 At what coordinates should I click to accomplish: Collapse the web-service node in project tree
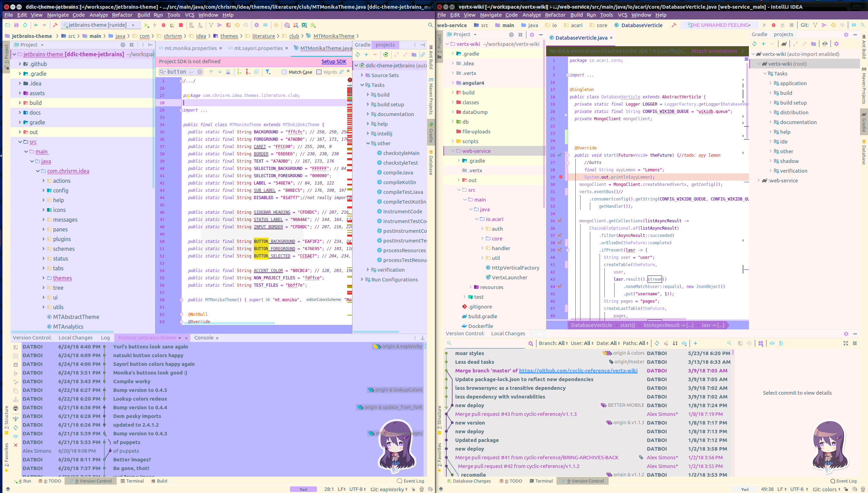click(453, 151)
